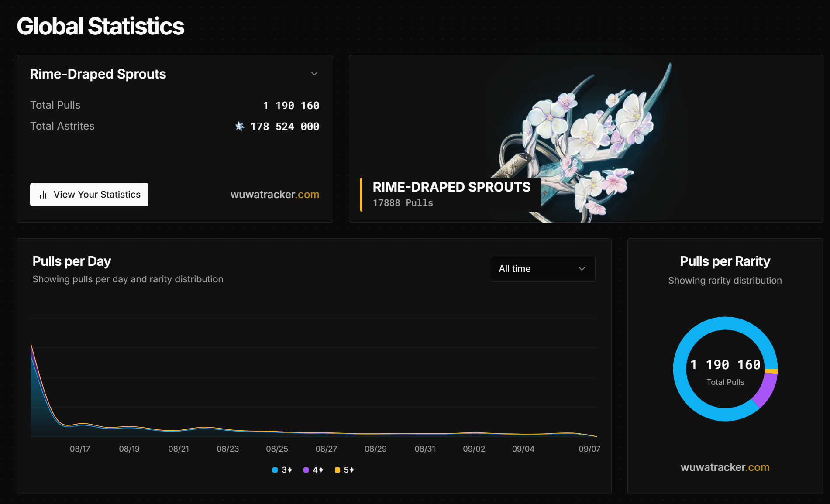Open the All time range dropdown

point(543,269)
